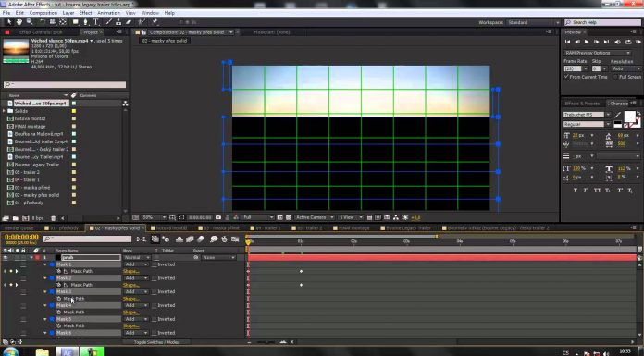This screenshot has height=356, width=644.
Task: Delete selected project item trash icon
Action: [x=53, y=218]
